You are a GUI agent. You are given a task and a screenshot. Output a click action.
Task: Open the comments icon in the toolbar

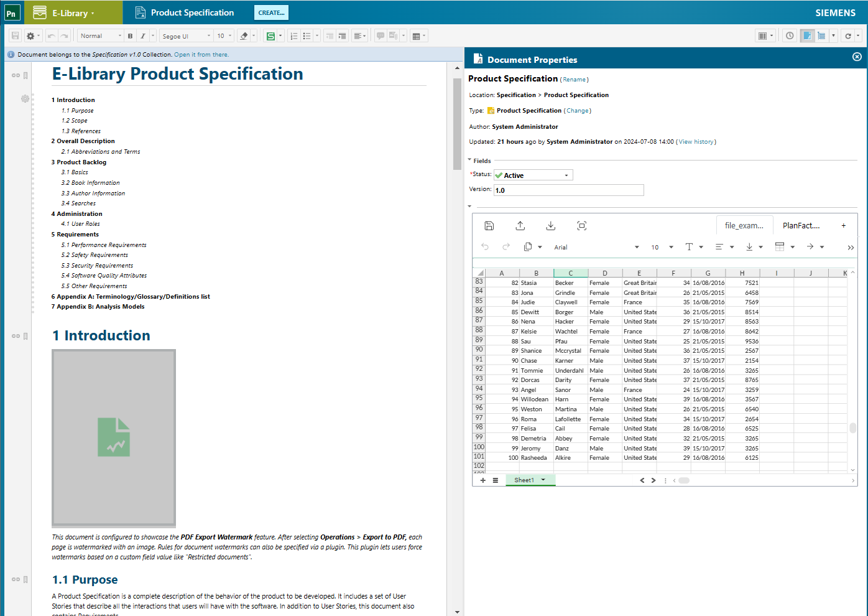[380, 35]
